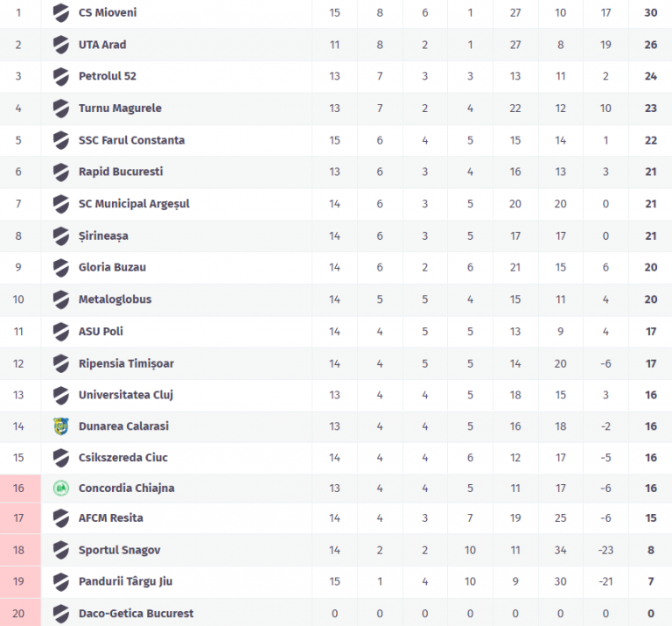
Task: Click the UTA Arad shield icon
Action: point(60,45)
